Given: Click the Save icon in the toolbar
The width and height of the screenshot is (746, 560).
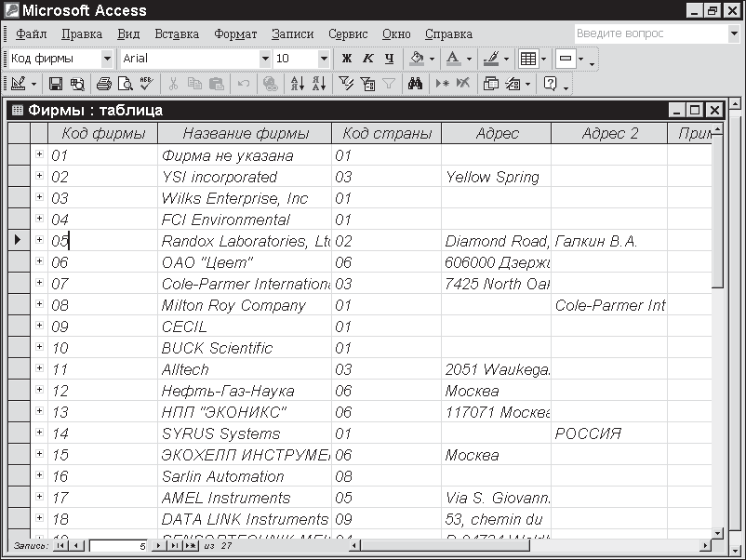Looking at the screenshot, I should pos(56,84).
